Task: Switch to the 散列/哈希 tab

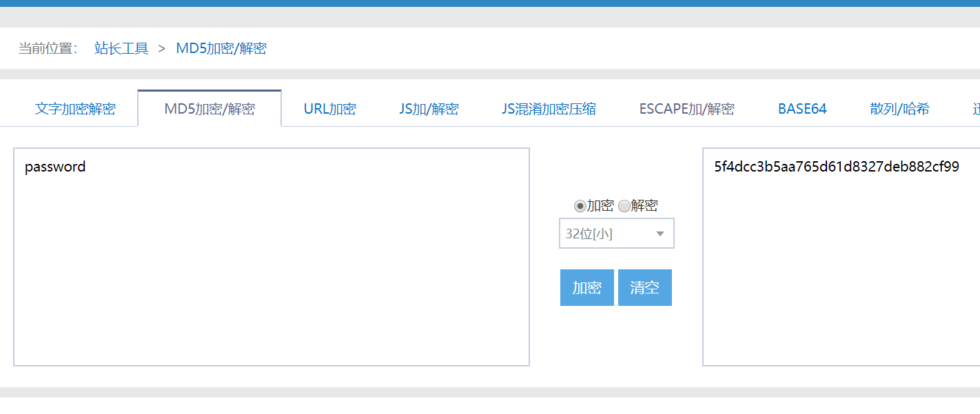Action: click(899, 109)
